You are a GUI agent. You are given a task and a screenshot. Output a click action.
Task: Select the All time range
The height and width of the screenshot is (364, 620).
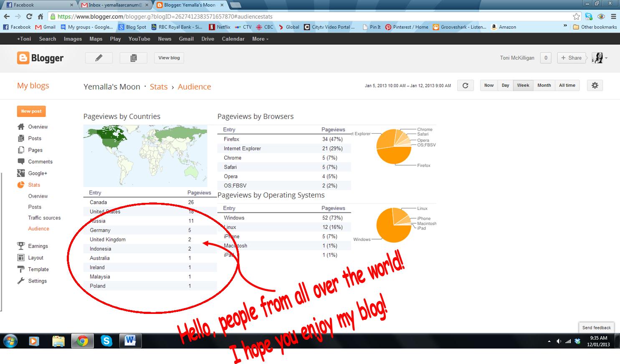pos(567,86)
